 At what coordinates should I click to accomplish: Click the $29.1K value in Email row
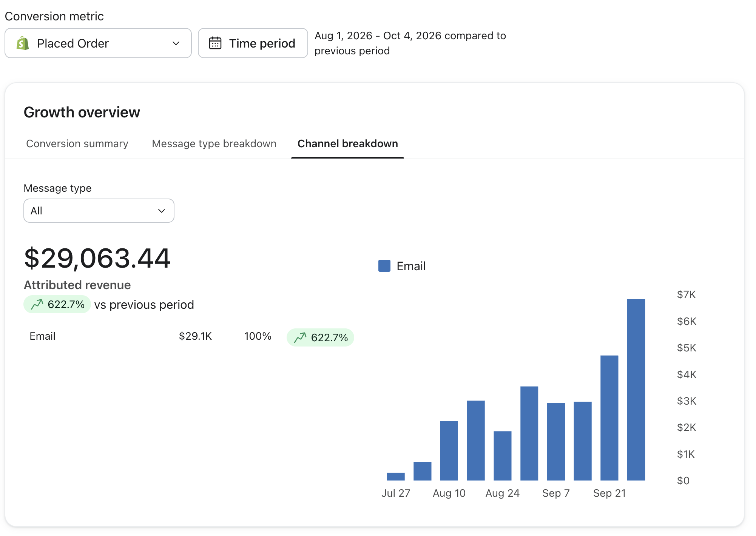point(195,336)
